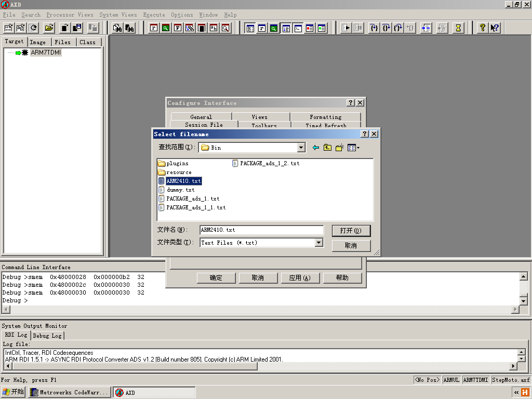
Task: Expand the Bin look-in folder dropdown
Action: [x=301, y=148]
